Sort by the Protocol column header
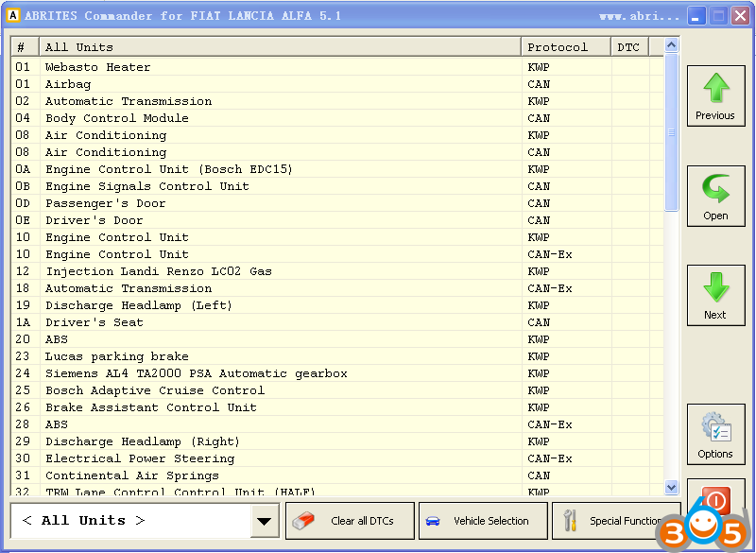The image size is (756, 553). click(565, 47)
